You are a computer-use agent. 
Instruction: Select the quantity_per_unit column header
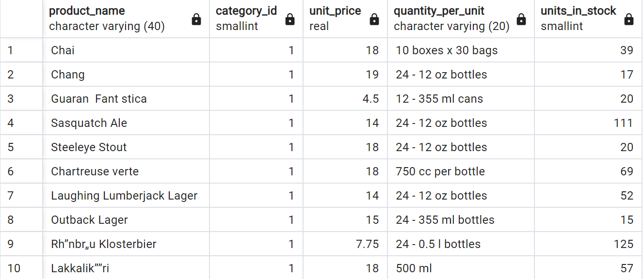(461, 19)
